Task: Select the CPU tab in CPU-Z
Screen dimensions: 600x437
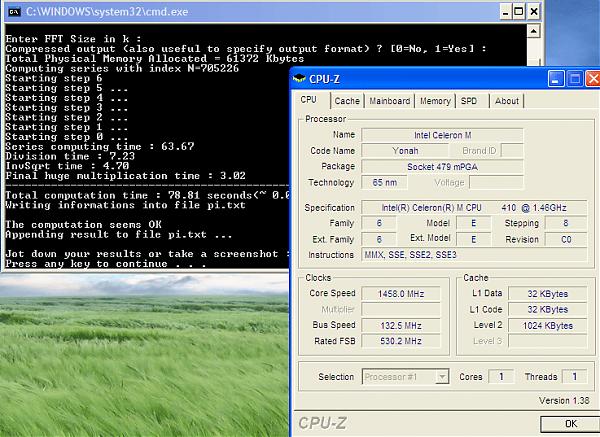Action: point(308,100)
